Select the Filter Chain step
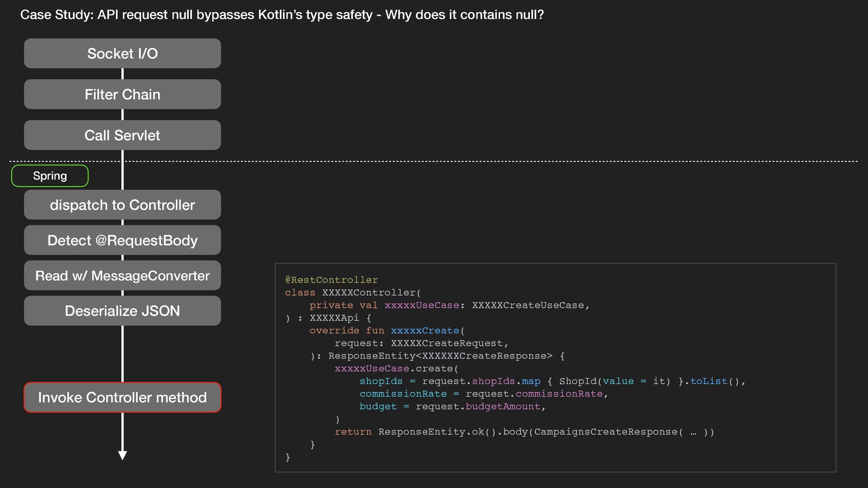Viewport: 868px width, 488px height. (122, 94)
